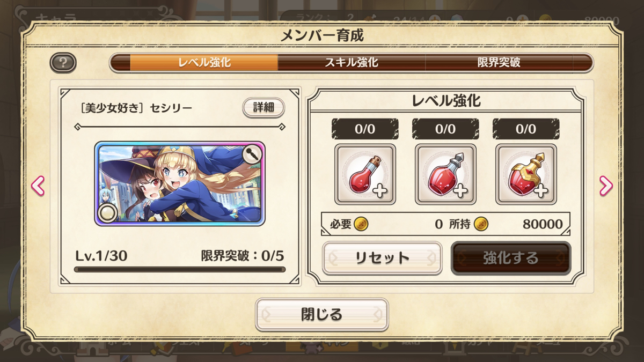Click the level experience progress bar
This screenshot has height=362, width=644.
180,269
